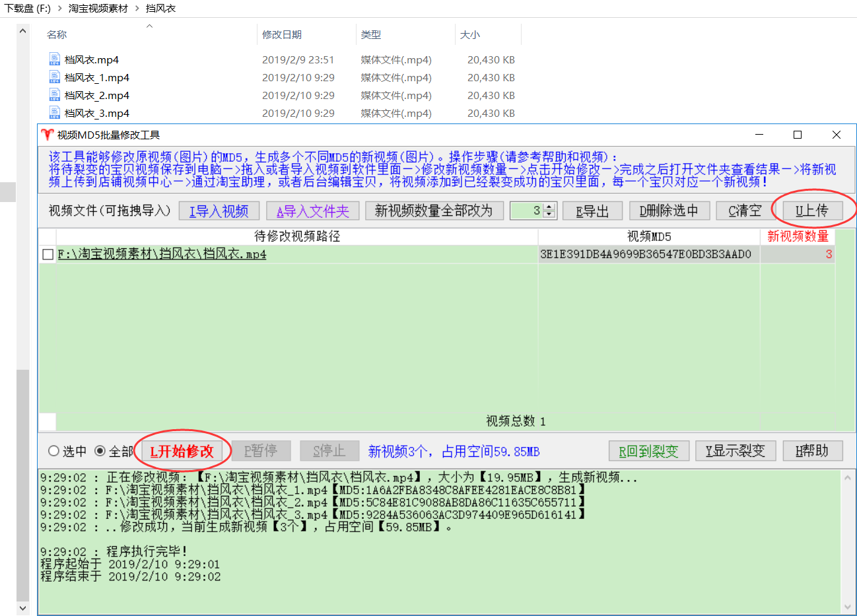Screen dimensions: 857x616
Task: Open 淘宝视频素材 folder in breadcrumb path
Action: click(98, 8)
